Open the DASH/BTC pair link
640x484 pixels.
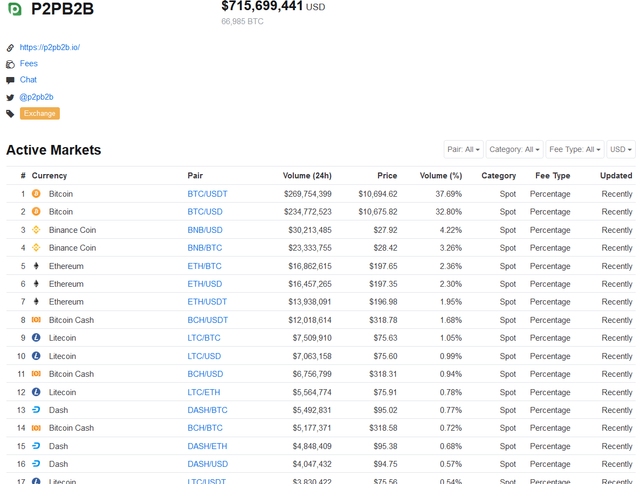(207, 410)
